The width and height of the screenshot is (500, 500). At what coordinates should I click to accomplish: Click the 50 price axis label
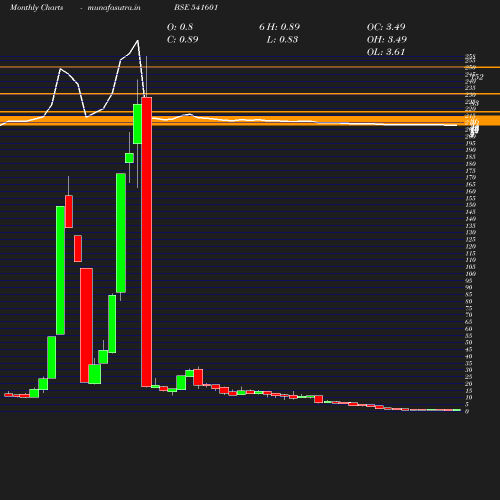pos(469,343)
